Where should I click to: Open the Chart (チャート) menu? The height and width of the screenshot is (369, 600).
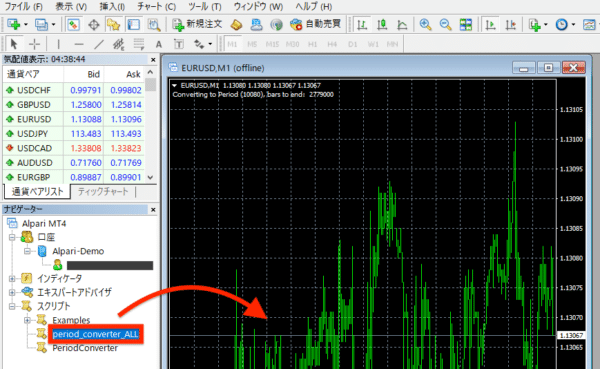[157, 7]
